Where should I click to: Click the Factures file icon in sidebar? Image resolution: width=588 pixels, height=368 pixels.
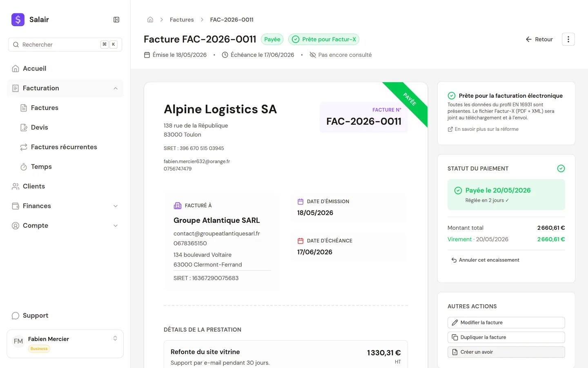[x=24, y=108]
